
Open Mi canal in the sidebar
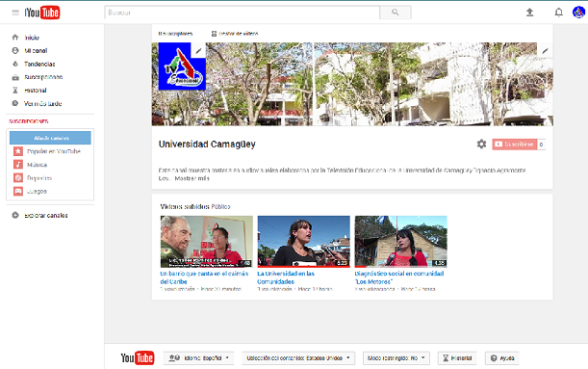coord(36,51)
